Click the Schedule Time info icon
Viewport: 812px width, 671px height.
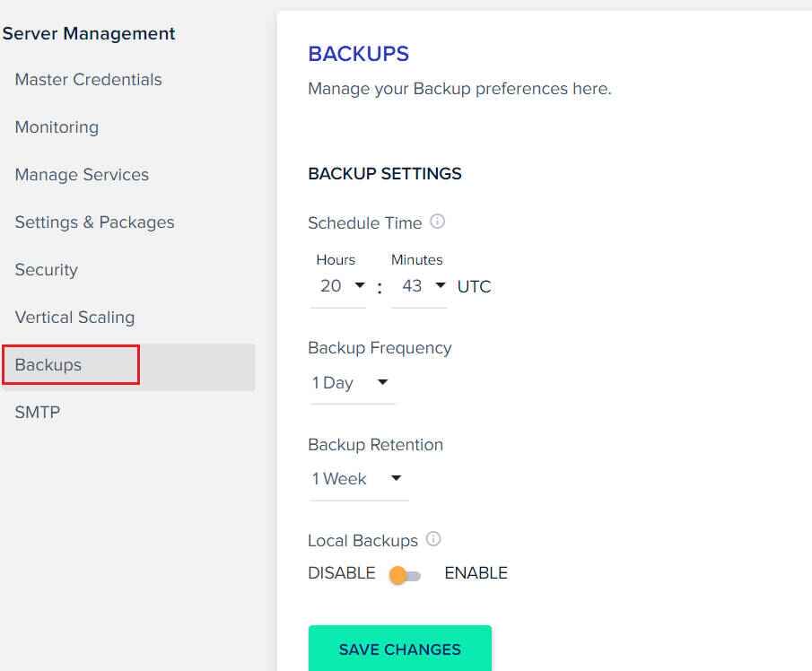point(438,222)
